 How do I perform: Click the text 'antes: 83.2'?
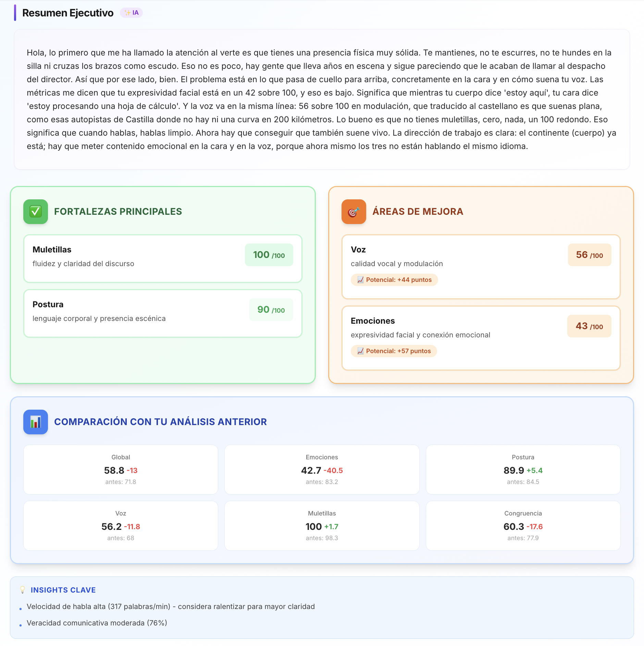(x=322, y=482)
